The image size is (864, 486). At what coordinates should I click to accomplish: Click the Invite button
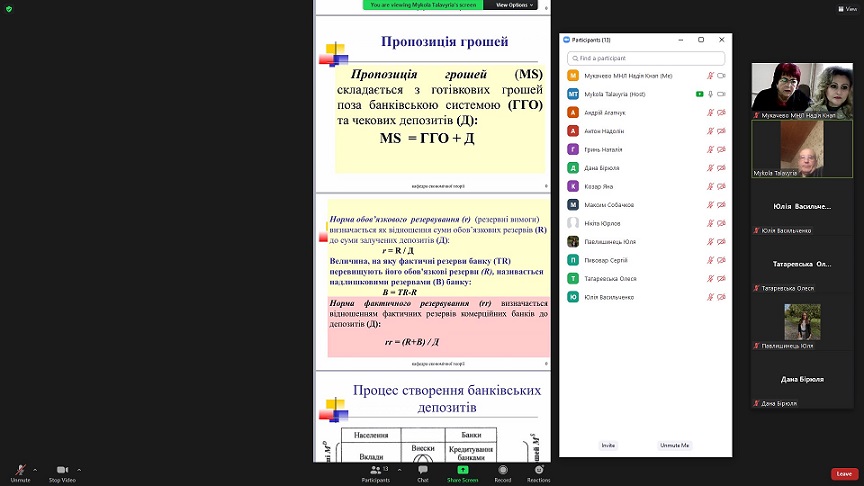608,445
